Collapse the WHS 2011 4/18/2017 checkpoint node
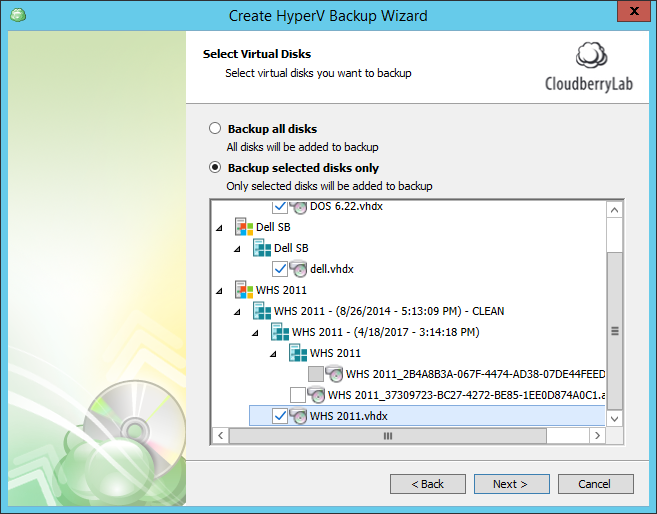Image resolution: width=657 pixels, height=514 pixels. [x=255, y=333]
